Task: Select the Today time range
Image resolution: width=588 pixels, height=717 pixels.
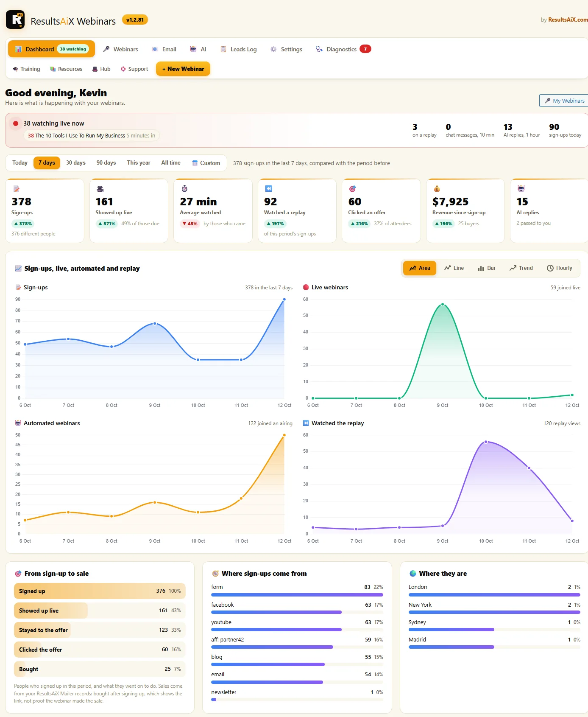Action: (x=20, y=163)
